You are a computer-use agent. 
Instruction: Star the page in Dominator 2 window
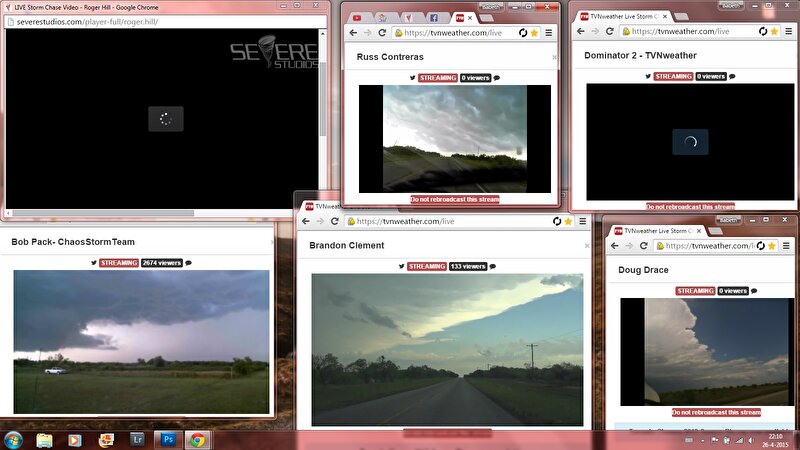(x=774, y=31)
